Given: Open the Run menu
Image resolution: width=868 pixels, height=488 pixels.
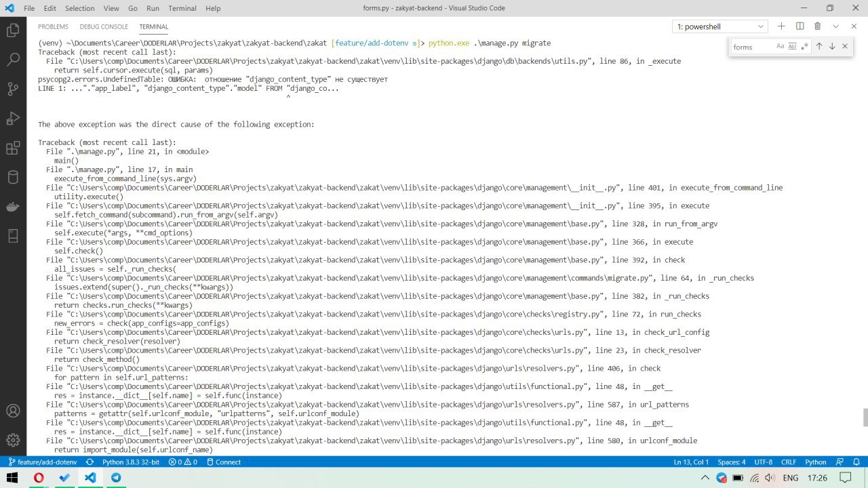Looking at the screenshot, I should click(153, 8).
